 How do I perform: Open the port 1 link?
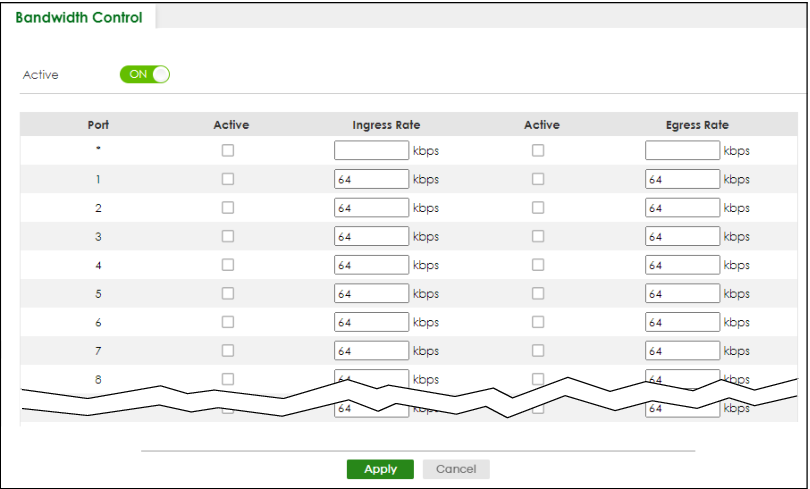[x=98, y=180]
